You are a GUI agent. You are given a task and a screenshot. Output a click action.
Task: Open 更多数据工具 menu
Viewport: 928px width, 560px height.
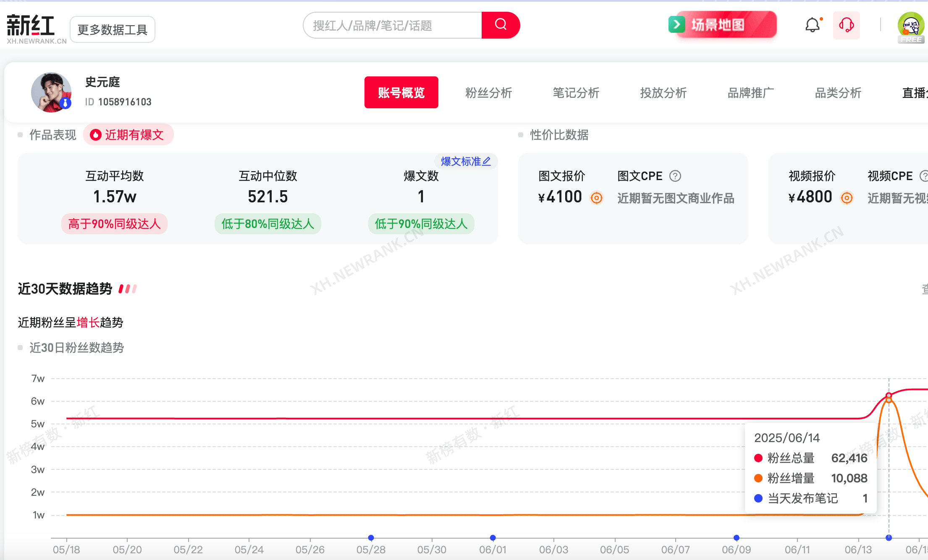click(113, 29)
